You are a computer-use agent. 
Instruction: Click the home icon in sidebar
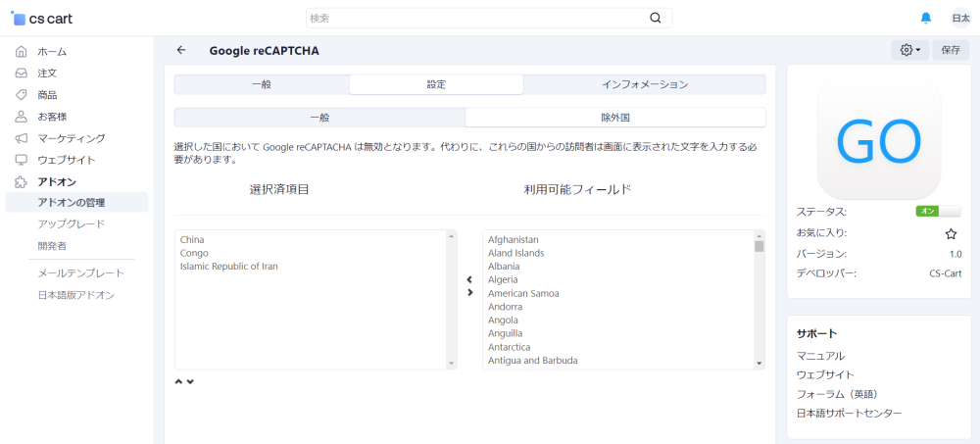22,51
